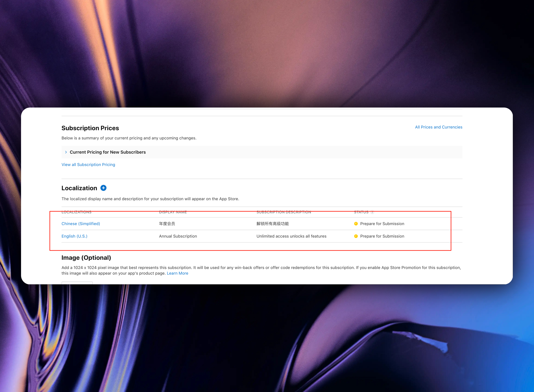Viewport: 534px width, 392px height.
Task: Click description Unlimited access unlocks all features
Action: click(x=291, y=236)
